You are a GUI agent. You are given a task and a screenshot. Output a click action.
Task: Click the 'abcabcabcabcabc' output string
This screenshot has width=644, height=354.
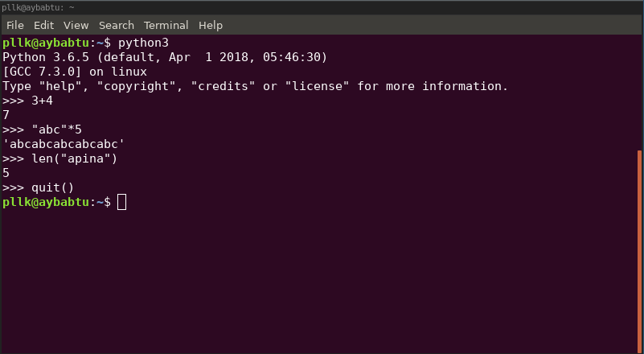64,144
